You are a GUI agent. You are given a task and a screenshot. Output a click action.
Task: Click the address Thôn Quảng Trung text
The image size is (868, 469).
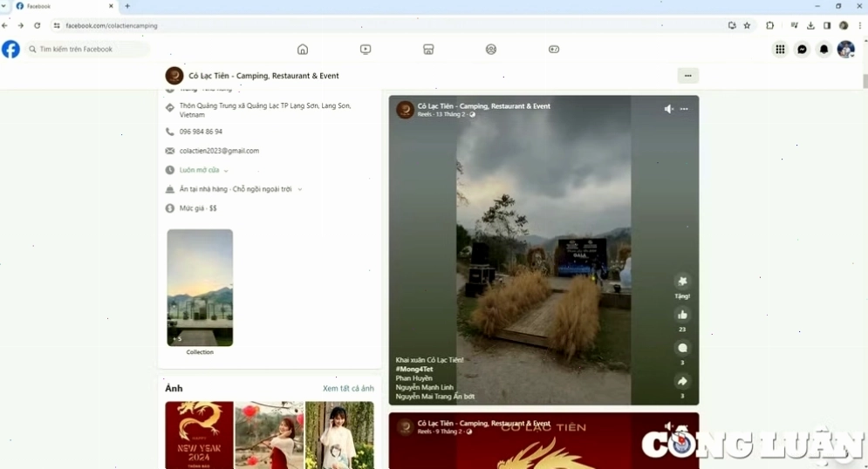click(265, 110)
